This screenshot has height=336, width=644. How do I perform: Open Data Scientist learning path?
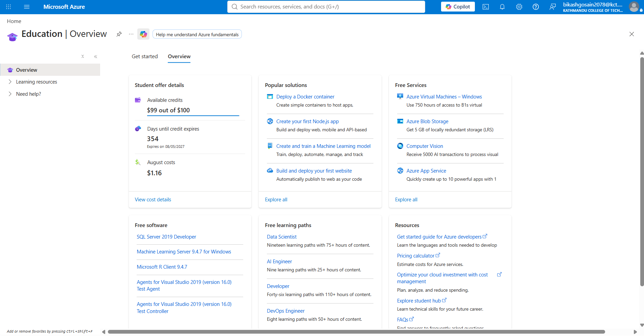[x=282, y=237]
